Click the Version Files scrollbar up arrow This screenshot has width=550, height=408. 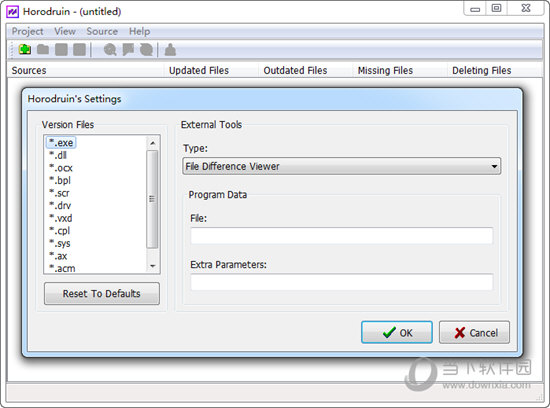153,143
